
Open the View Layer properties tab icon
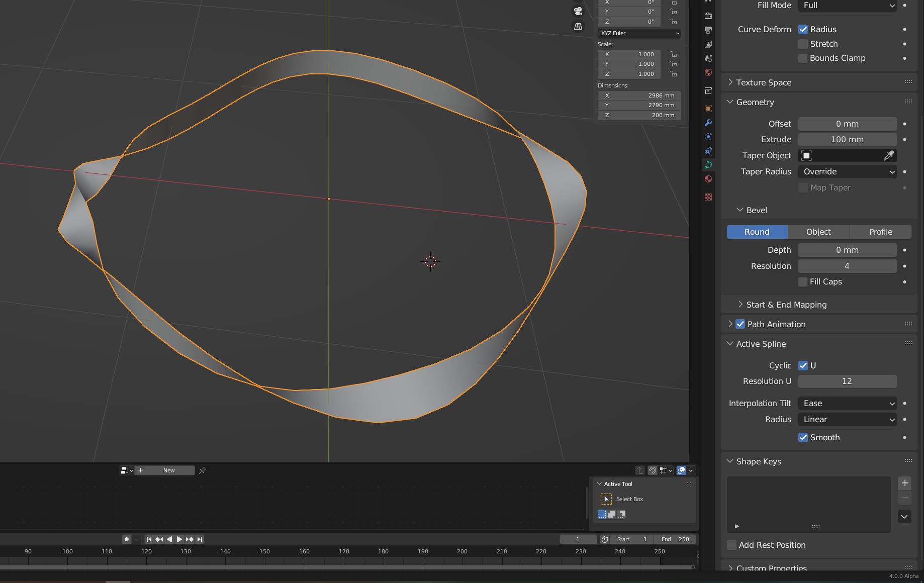(708, 44)
